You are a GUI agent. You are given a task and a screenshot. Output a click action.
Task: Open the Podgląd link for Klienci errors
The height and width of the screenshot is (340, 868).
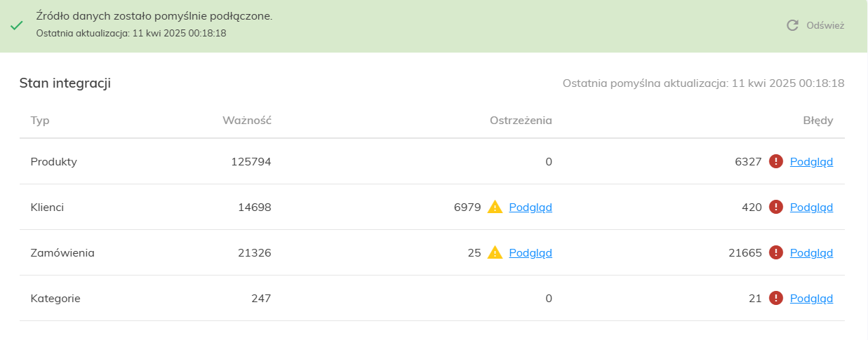[811, 208]
